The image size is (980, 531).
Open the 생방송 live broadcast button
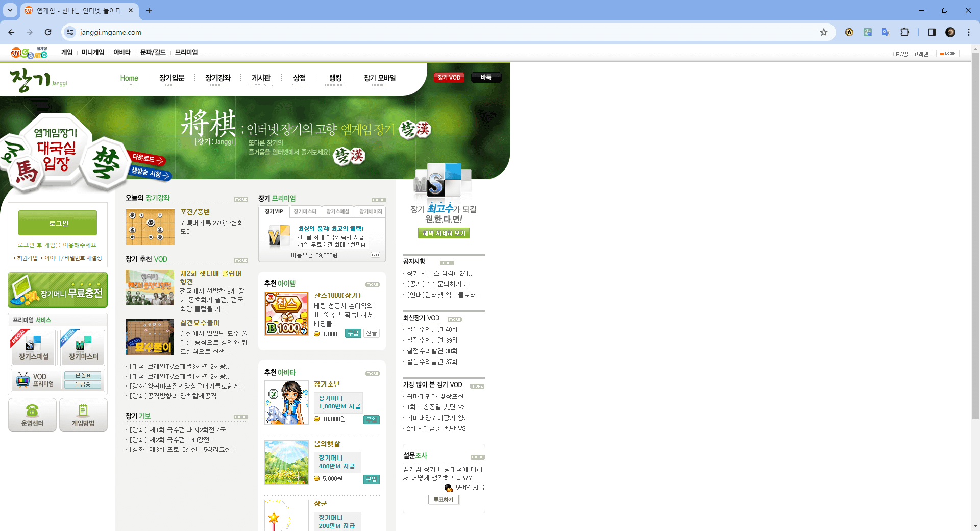tap(83, 384)
